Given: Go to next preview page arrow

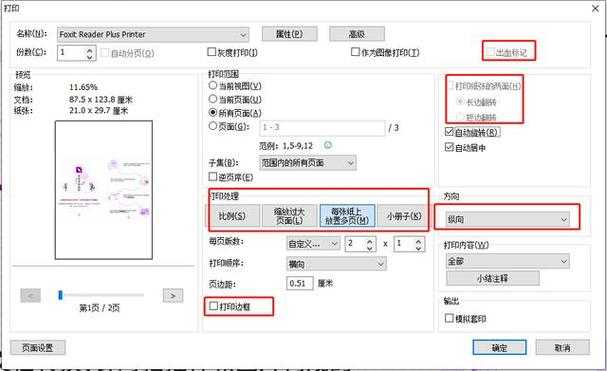Looking at the screenshot, I should pos(173,295).
